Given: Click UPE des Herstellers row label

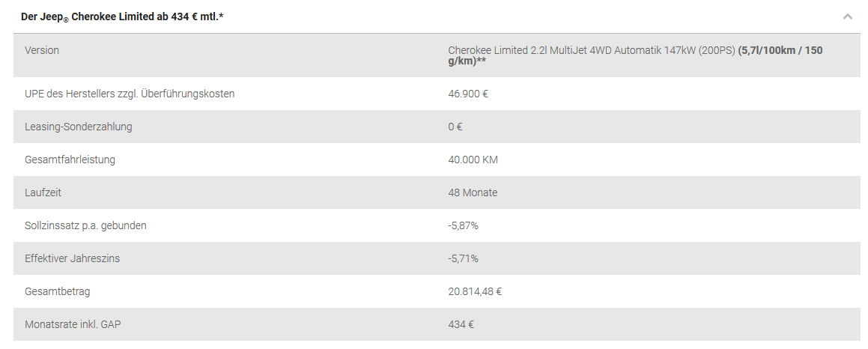Looking at the screenshot, I should 130,94.
